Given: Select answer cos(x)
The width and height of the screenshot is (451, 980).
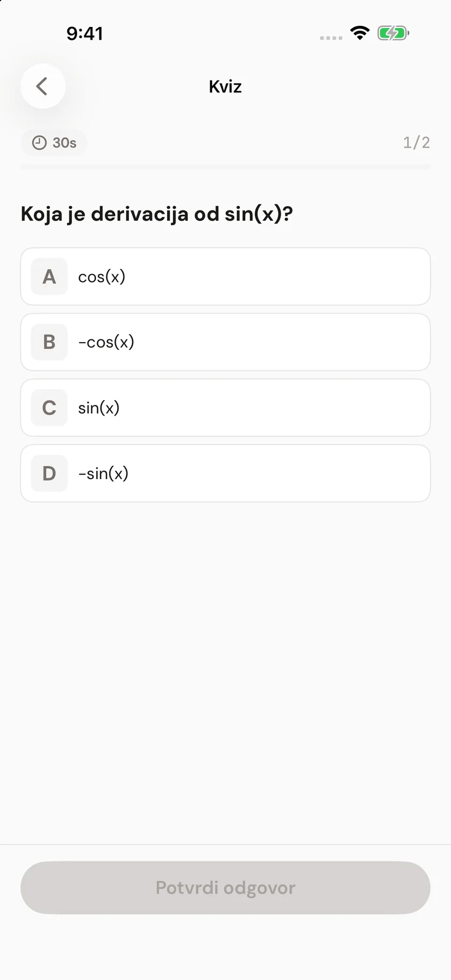Looking at the screenshot, I should pos(225,277).
